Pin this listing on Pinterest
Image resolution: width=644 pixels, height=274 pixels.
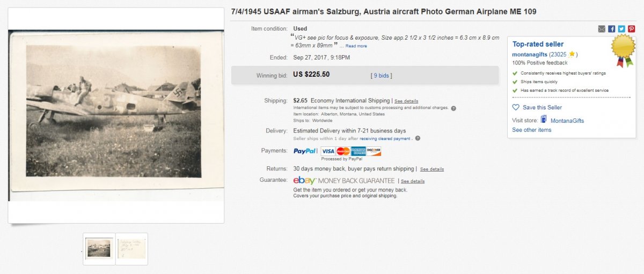pyautogui.click(x=631, y=29)
